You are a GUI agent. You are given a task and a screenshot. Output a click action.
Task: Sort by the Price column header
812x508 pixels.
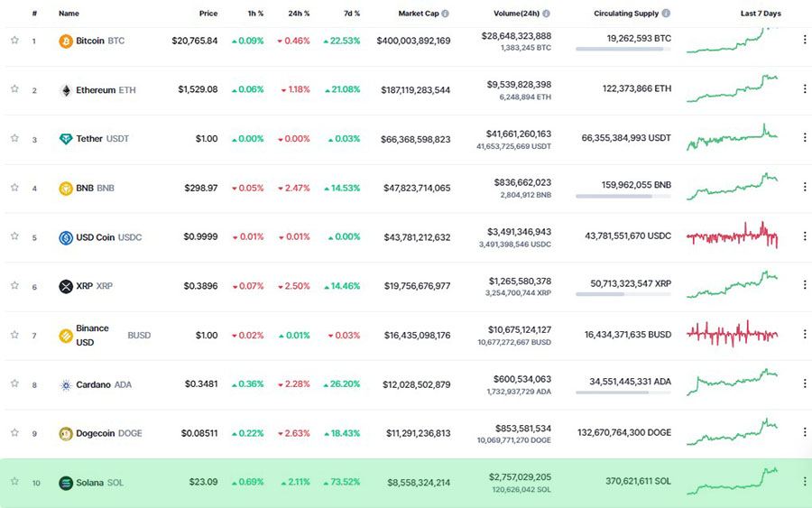[x=208, y=14]
